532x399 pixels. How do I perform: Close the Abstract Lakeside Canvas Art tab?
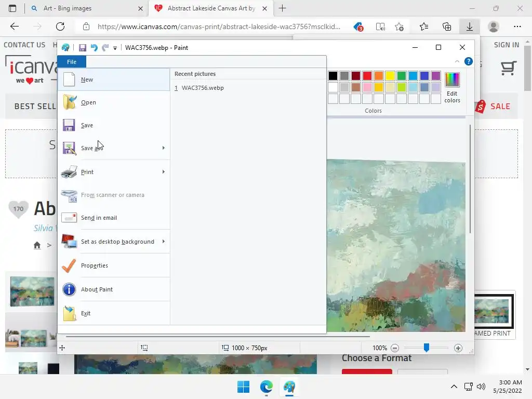264,8
